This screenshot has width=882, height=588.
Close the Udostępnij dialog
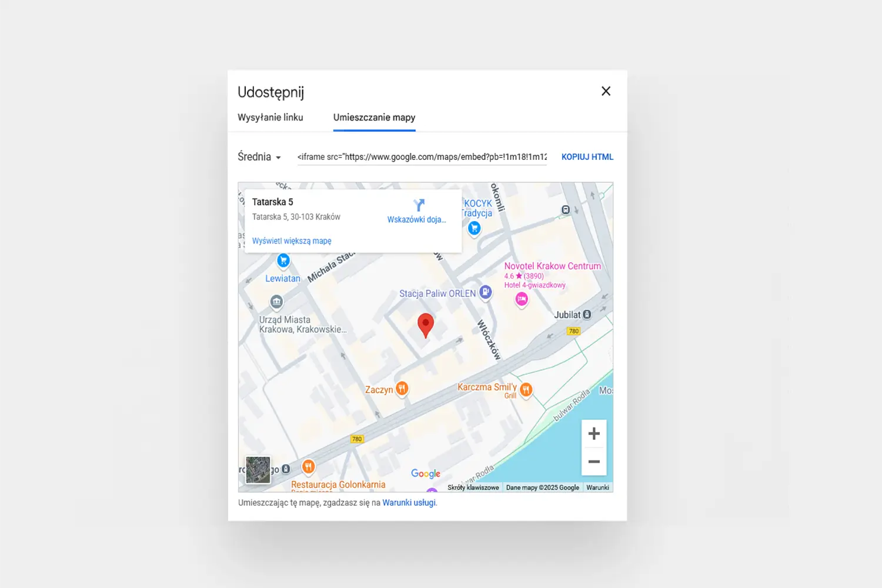pyautogui.click(x=606, y=91)
